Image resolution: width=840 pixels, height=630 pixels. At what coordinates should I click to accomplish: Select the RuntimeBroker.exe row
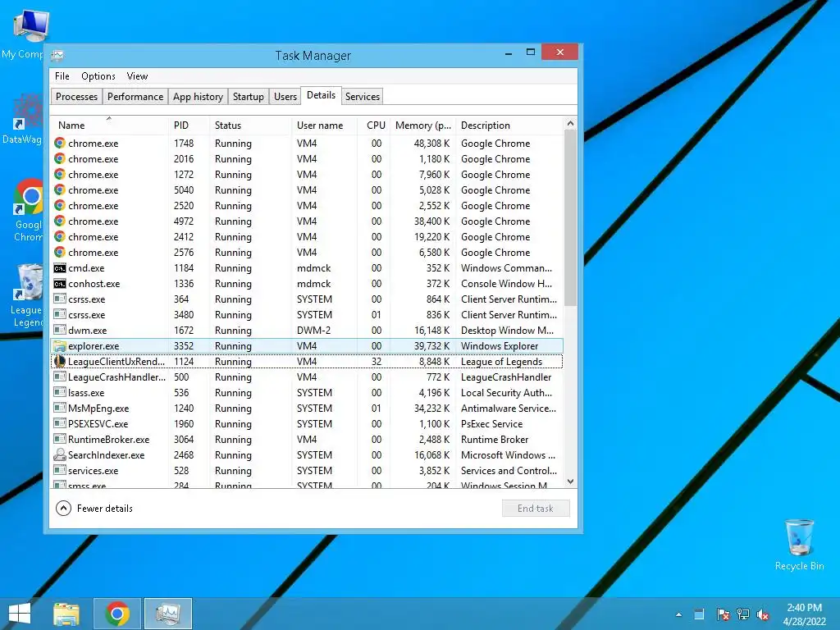coord(308,440)
